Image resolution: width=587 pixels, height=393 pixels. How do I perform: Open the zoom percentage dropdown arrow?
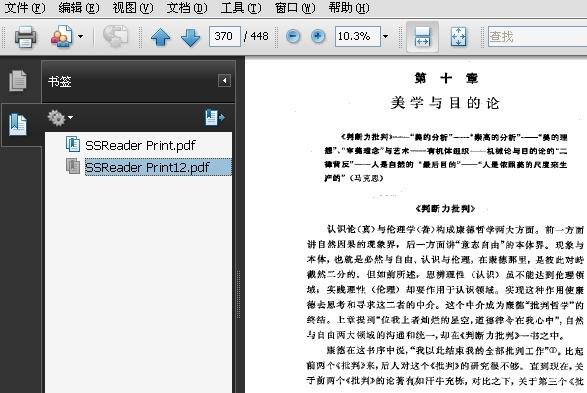(385, 36)
